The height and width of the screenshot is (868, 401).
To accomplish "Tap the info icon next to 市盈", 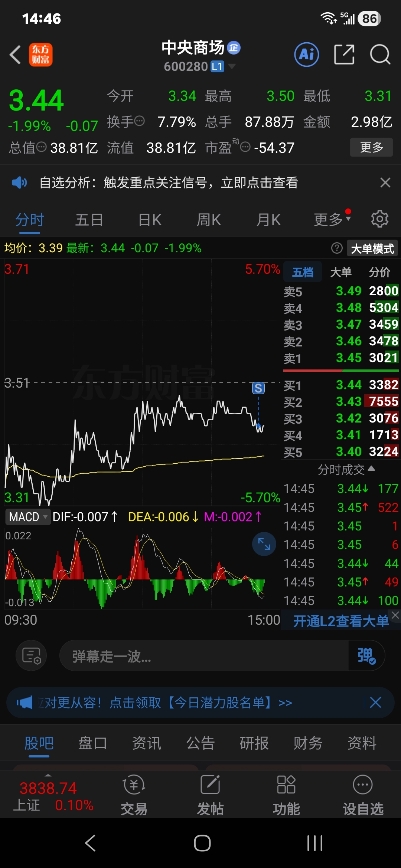I will (245, 147).
